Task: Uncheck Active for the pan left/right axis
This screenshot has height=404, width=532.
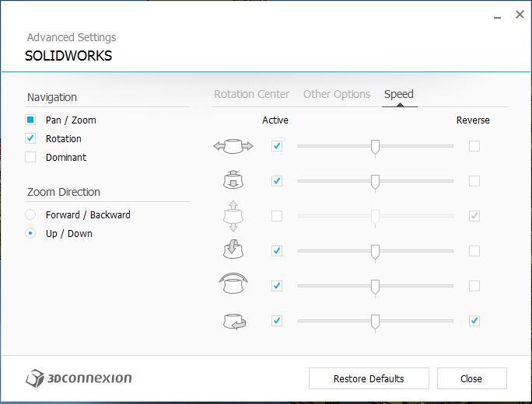Action: pos(277,146)
